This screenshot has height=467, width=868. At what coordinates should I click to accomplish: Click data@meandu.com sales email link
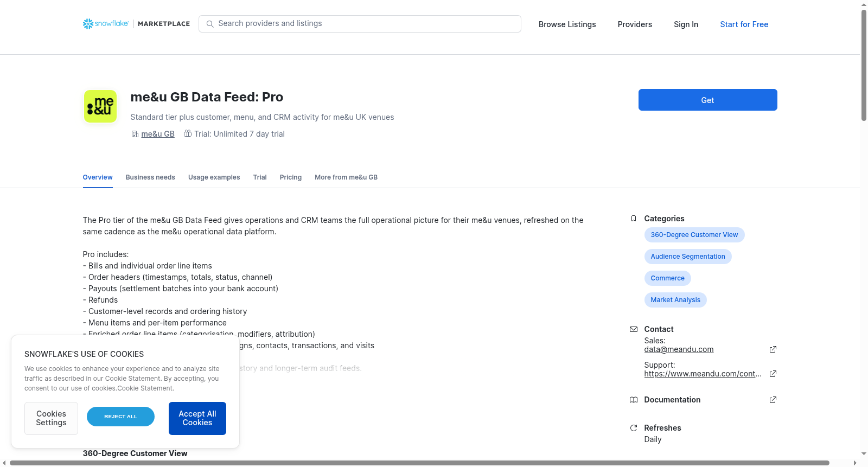coord(679,349)
